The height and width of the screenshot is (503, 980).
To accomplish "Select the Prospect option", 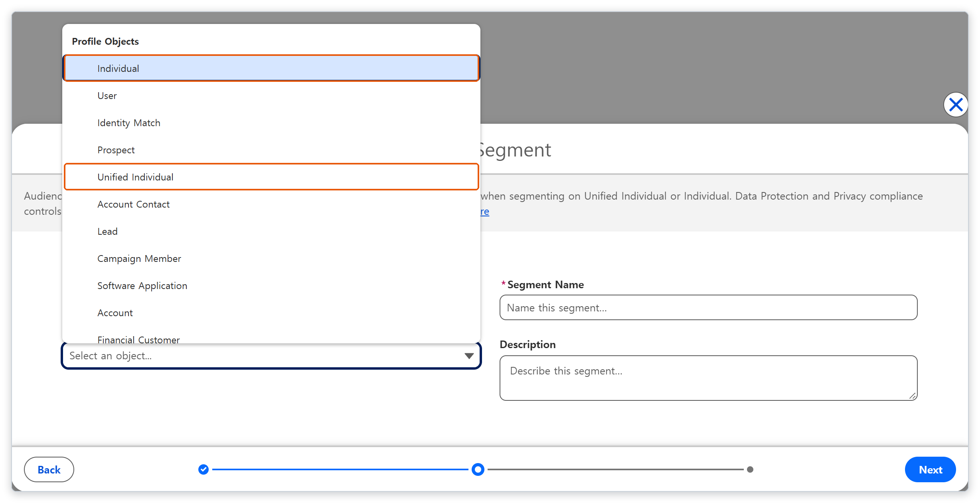I will point(271,150).
